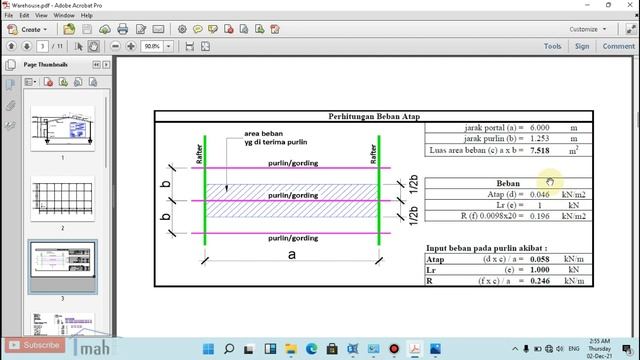Open the thumbnails options menu dropdown

30,82
